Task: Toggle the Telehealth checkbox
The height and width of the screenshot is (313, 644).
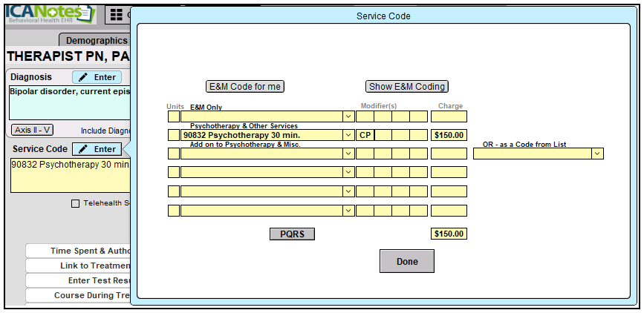Action: 75,203
